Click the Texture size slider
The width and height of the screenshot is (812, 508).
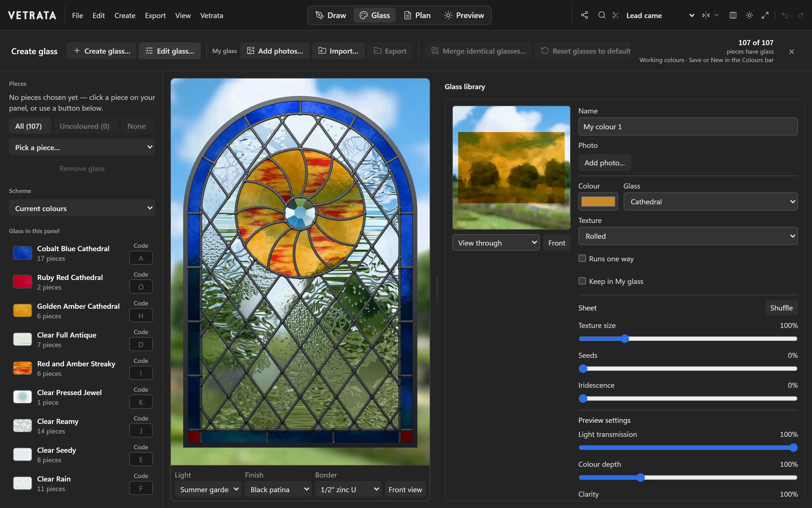688,339
